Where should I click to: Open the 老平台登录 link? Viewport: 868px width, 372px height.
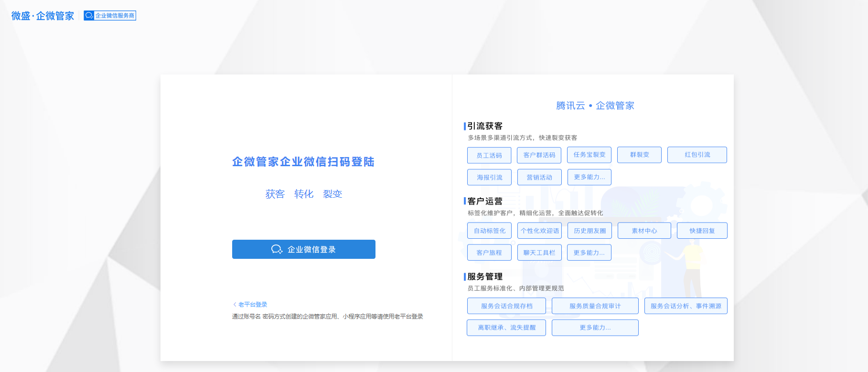250,305
